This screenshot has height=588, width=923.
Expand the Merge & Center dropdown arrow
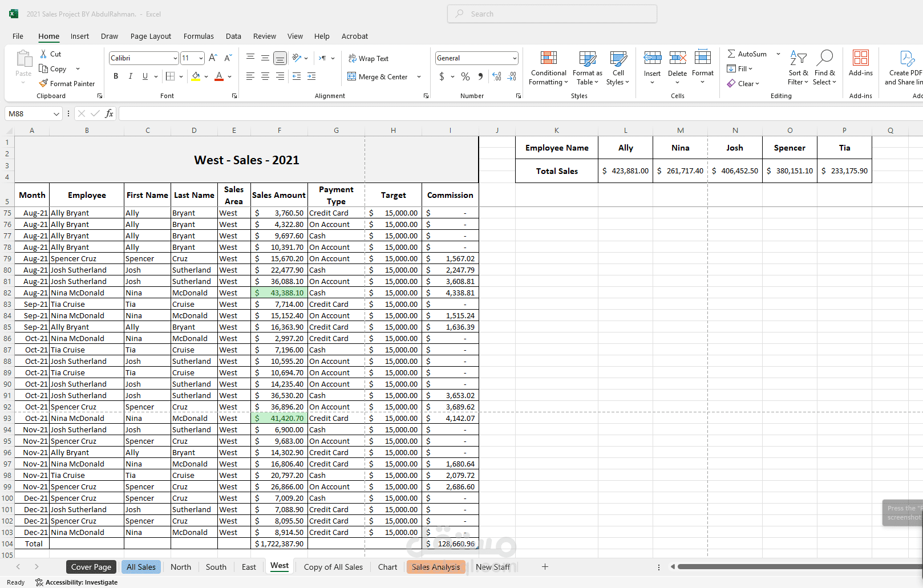pyautogui.click(x=419, y=77)
